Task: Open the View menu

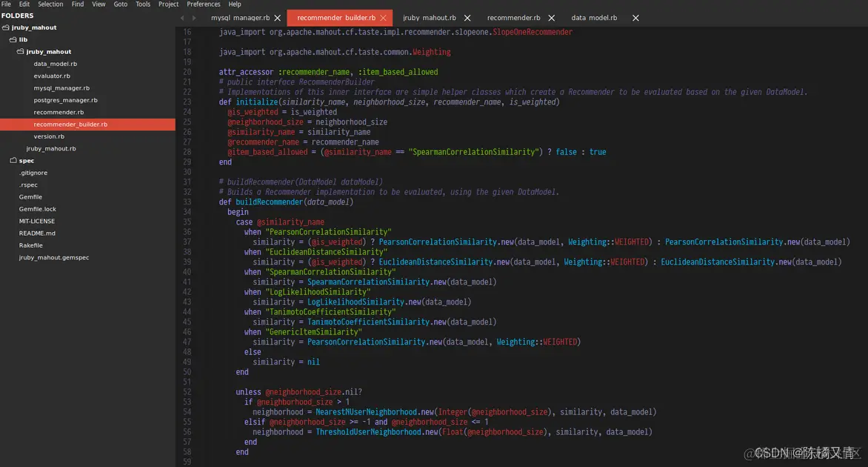Action: click(x=99, y=4)
